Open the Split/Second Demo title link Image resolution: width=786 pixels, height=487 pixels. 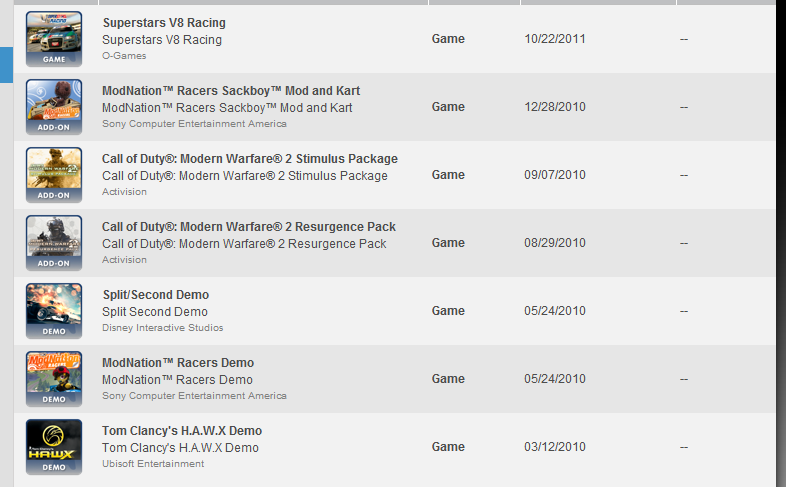click(x=156, y=295)
